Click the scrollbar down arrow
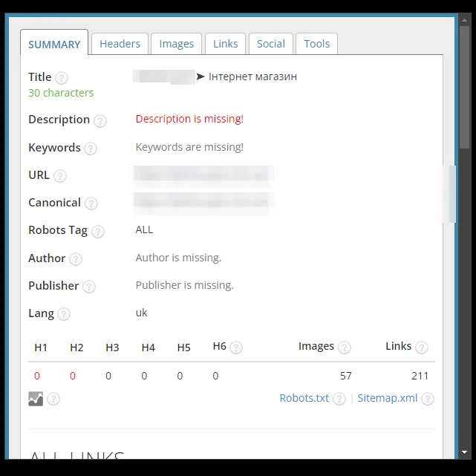The image size is (476, 476). tap(464, 452)
